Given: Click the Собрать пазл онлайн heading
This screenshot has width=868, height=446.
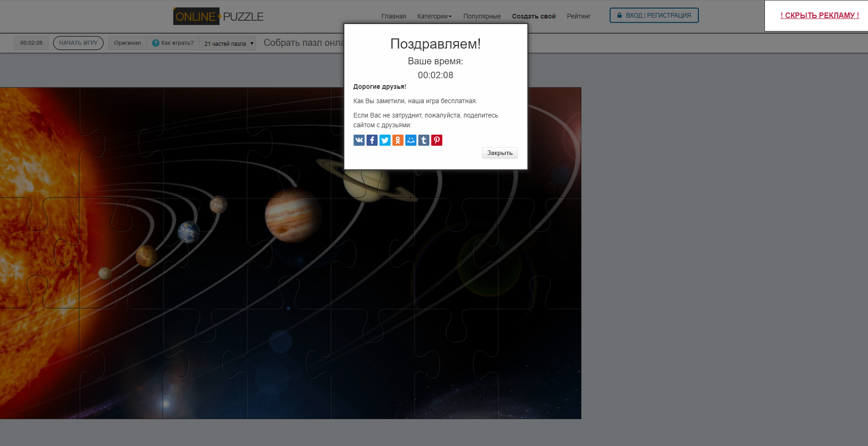Looking at the screenshot, I should pyautogui.click(x=304, y=43).
